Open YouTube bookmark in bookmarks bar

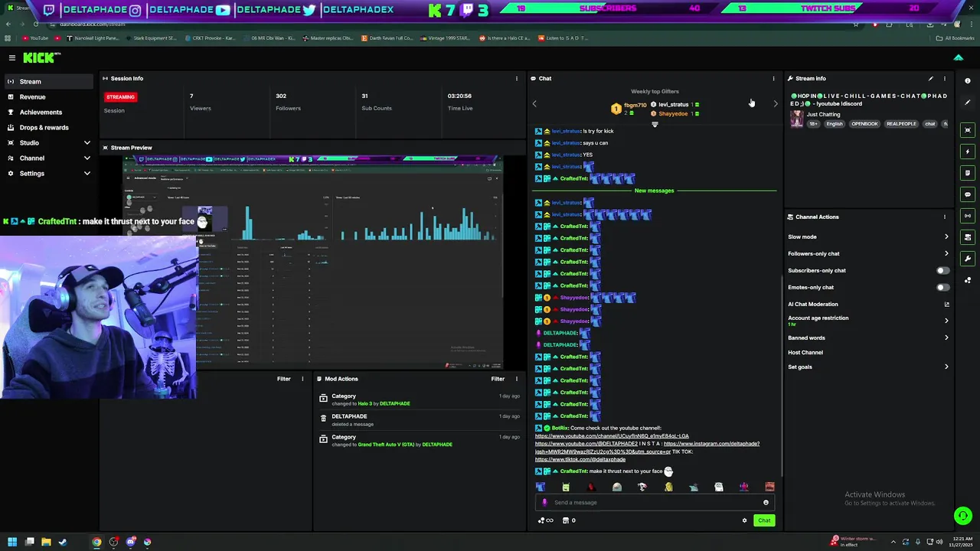pyautogui.click(x=35, y=38)
